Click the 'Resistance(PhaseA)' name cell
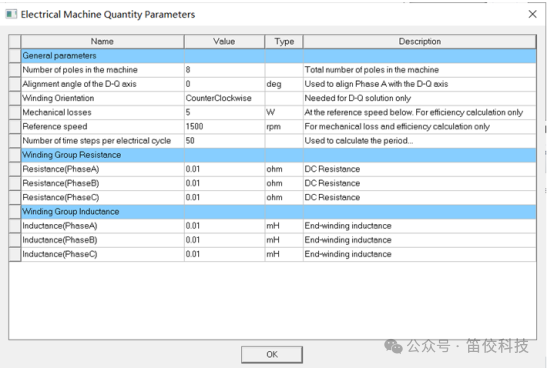Screen dimensions: 547x368 coord(102,169)
